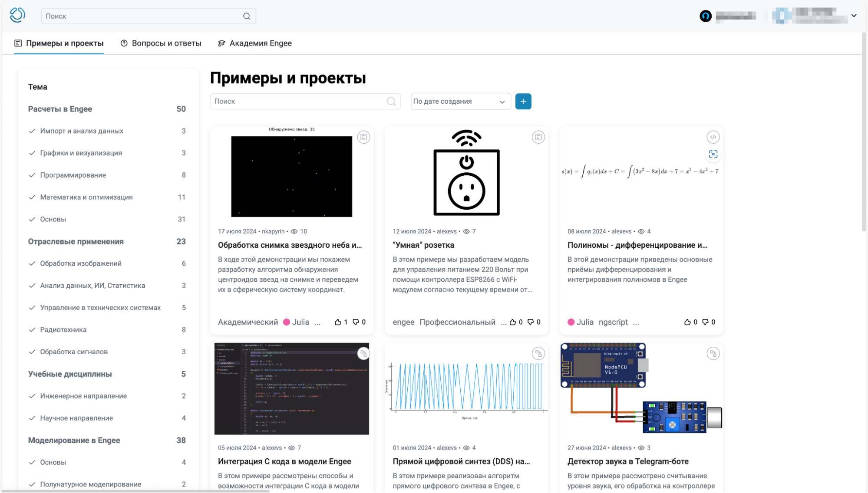Click the document type icon on star sky card
This screenshot has width=868, height=493.
click(x=363, y=137)
